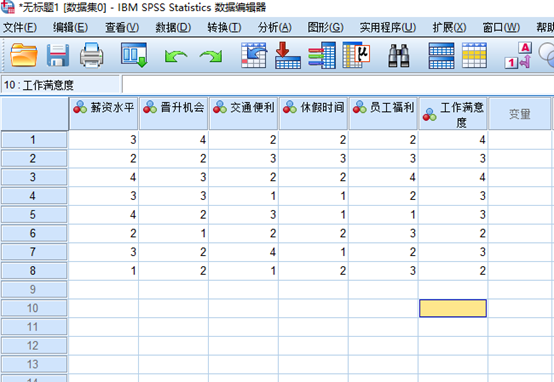Screen dimensions: 554x382
Task: Click the Insert variable icon
Action: [475, 55]
